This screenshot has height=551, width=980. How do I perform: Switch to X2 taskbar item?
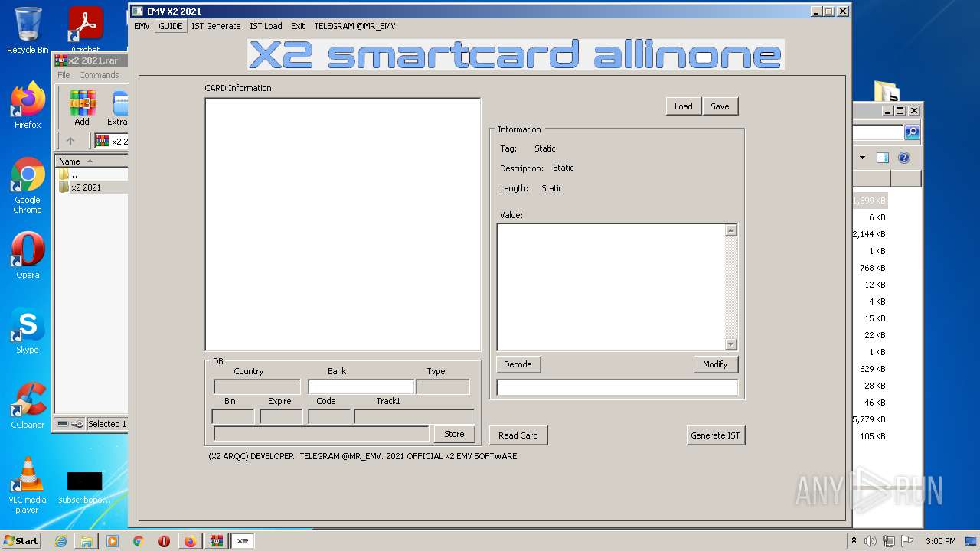(x=243, y=541)
